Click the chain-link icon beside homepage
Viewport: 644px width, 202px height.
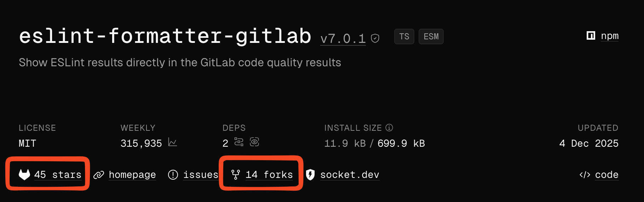point(99,175)
